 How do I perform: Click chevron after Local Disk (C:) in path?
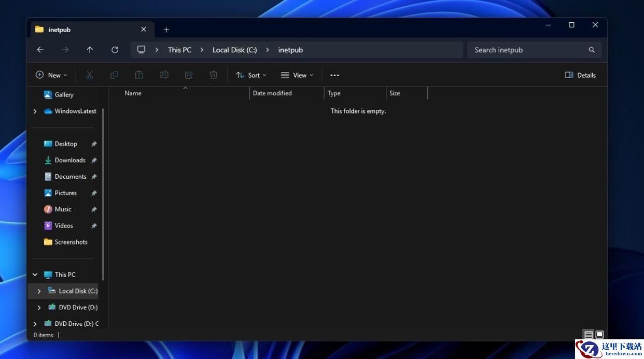[268, 50]
